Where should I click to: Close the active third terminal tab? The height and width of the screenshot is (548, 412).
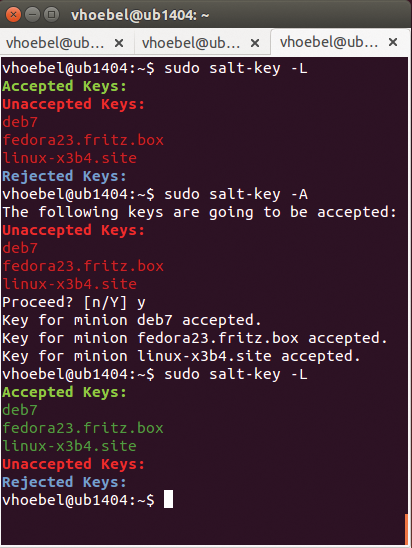[393, 42]
